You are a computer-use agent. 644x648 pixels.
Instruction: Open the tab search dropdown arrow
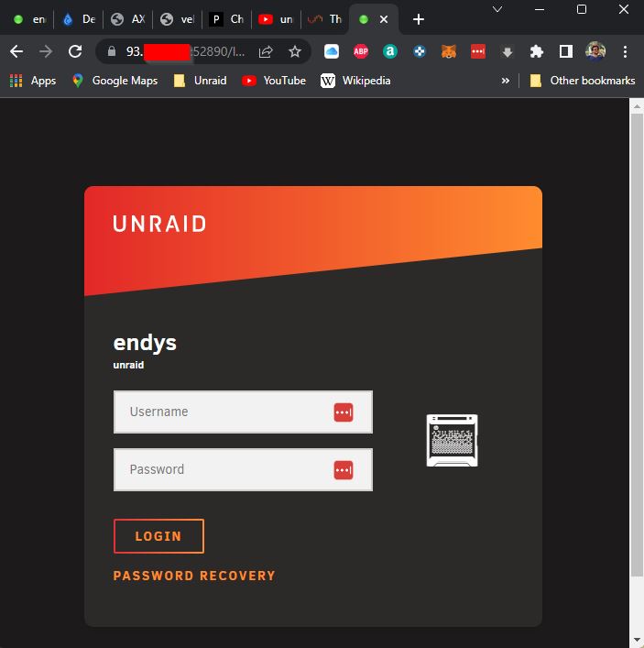pos(497,9)
